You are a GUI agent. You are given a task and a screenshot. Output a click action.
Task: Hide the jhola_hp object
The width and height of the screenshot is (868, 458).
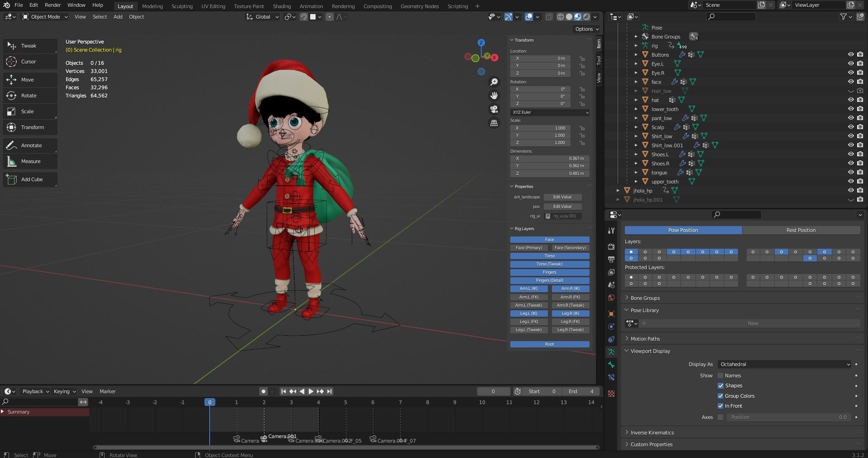point(851,190)
